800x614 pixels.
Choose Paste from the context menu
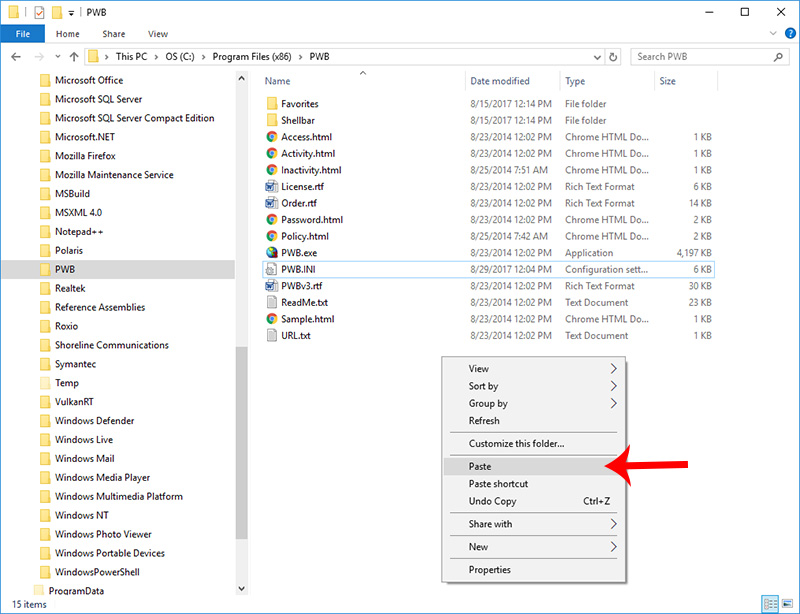click(534, 466)
